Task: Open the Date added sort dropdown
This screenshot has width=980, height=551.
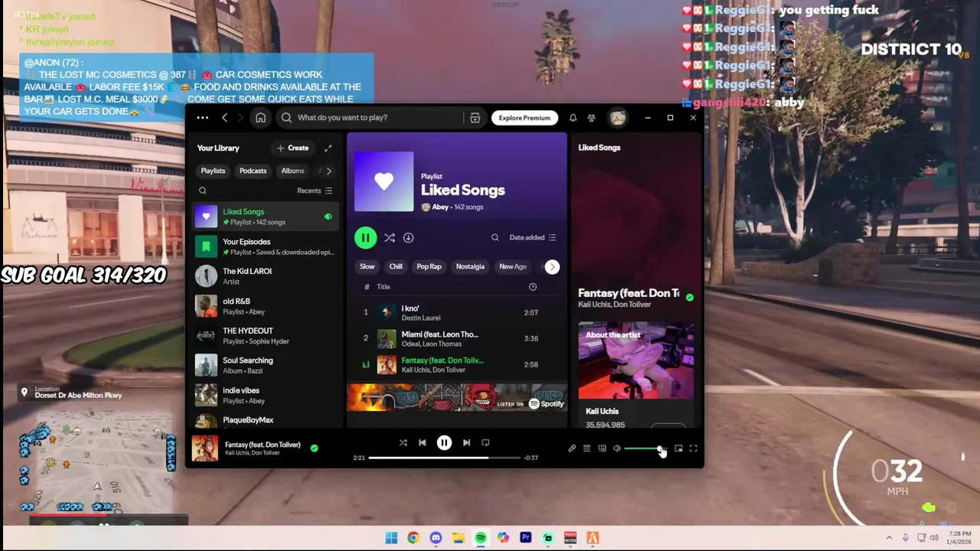Action: tap(533, 238)
